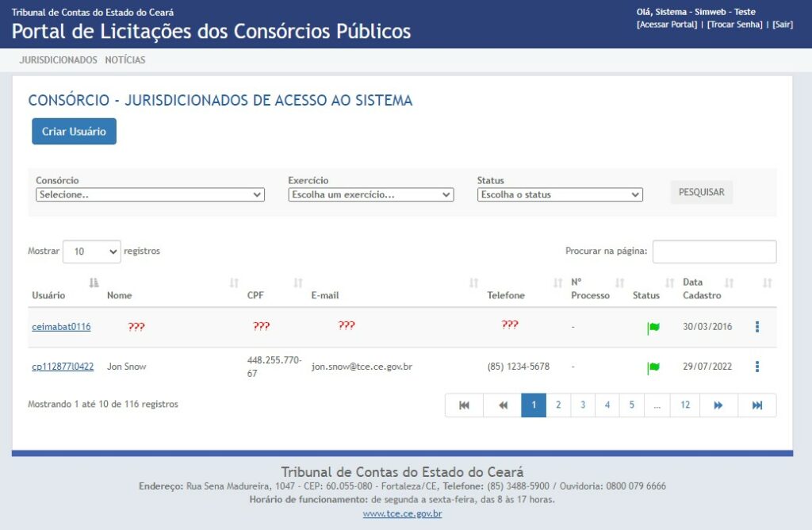Image resolution: width=812 pixels, height=530 pixels.
Task: Open the Consórcio dropdown
Action: pyautogui.click(x=151, y=194)
